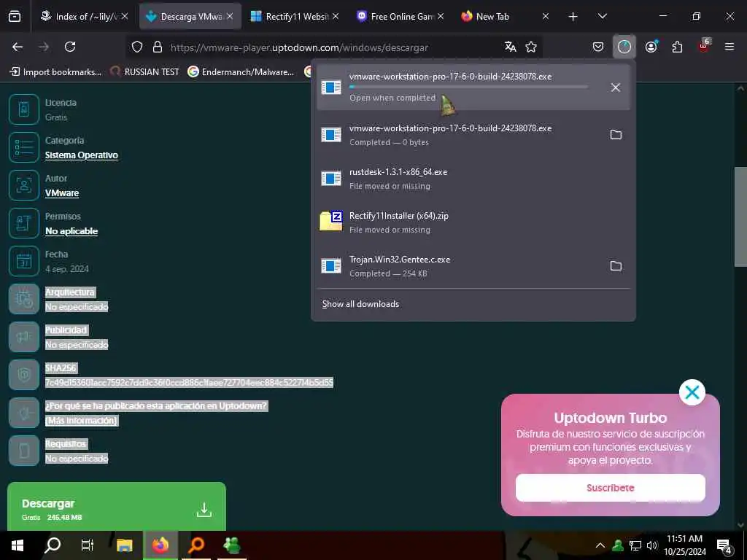List all tabs dropdown arrow

pos(602,16)
